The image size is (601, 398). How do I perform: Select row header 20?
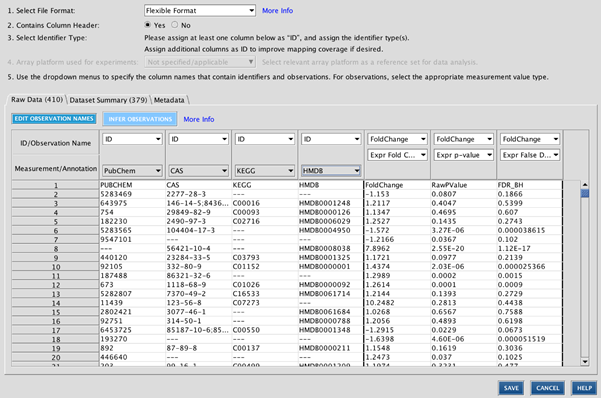click(56, 357)
